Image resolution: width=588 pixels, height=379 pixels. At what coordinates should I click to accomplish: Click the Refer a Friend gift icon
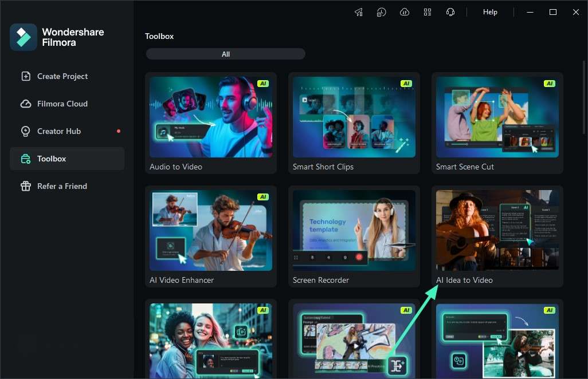[25, 186]
